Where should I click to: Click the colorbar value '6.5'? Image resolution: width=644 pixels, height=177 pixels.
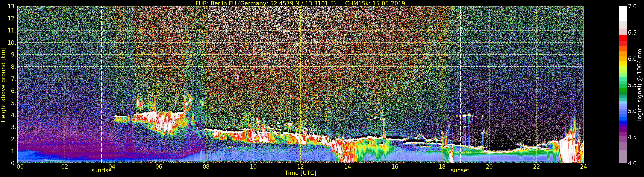point(632,33)
